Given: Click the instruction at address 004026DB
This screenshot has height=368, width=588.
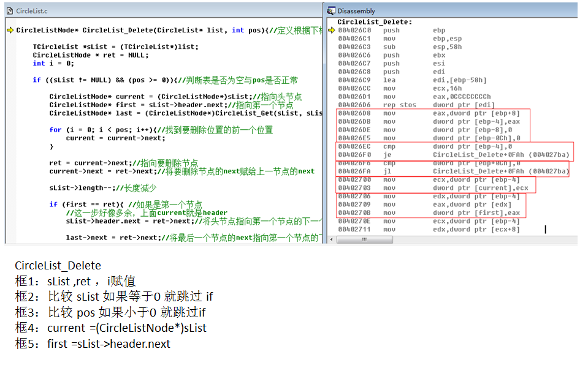Looking at the screenshot, I should click(429, 121).
